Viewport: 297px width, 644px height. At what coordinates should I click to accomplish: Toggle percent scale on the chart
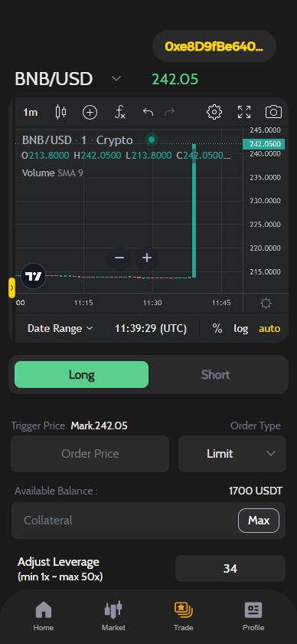(217, 329)
